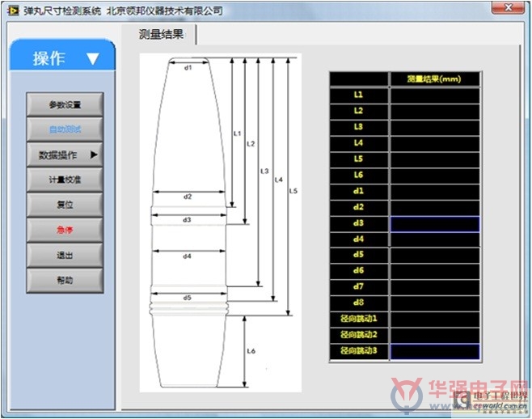Select the L5 result cell
This screenshot has height=419, width=532.
click(435, 159)
